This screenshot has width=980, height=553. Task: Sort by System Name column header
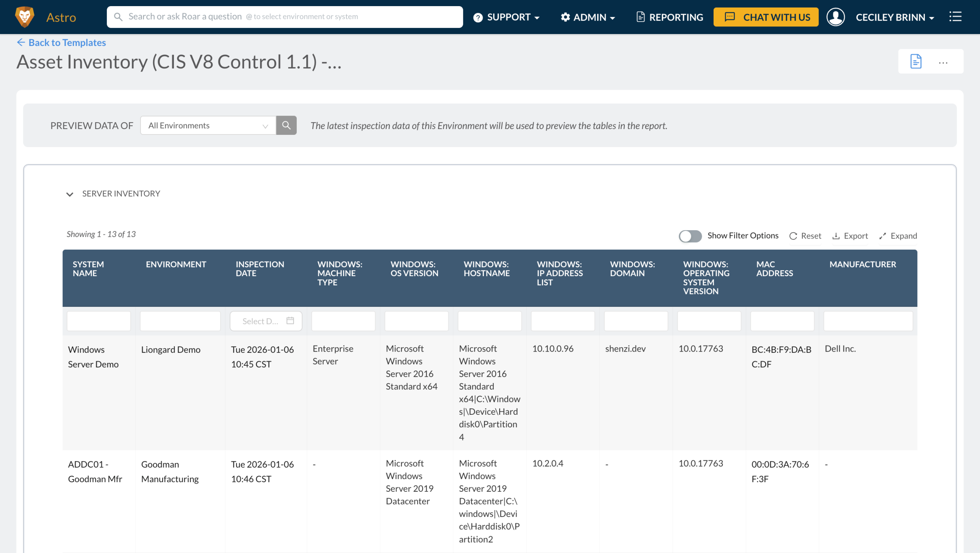[88, 269]
